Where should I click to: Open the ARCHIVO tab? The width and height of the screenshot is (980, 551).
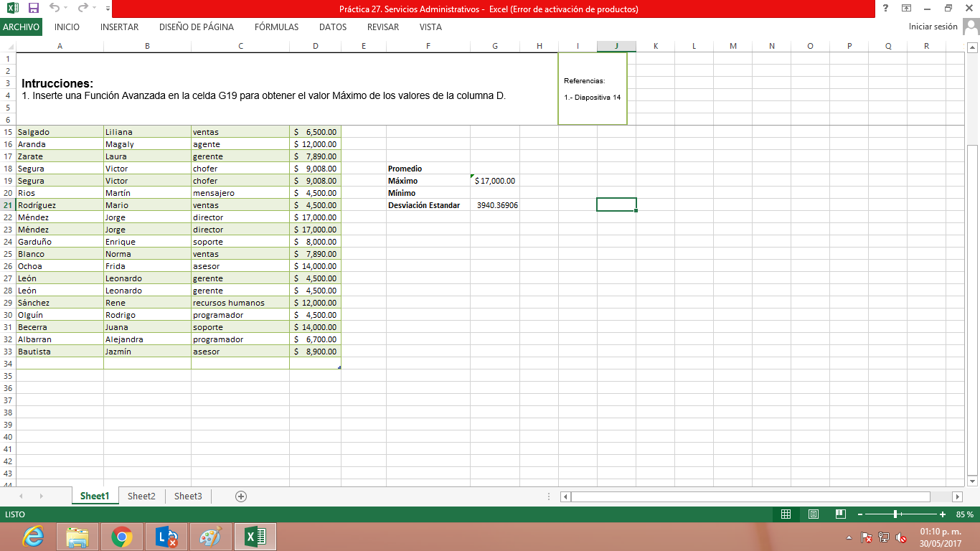[22, 27]
